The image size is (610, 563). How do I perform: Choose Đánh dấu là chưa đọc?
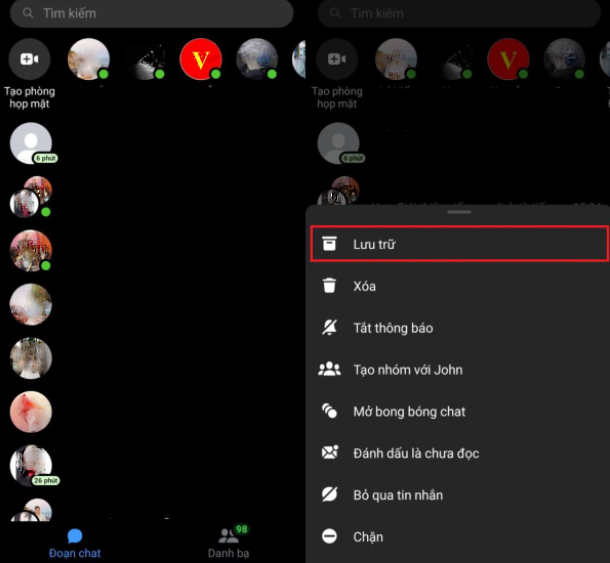tap(416, 453)
